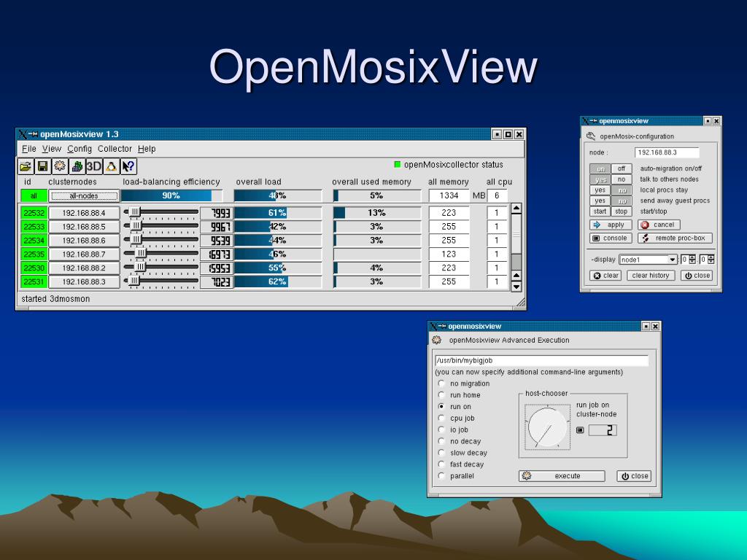Viewport: 747px width, 560px height.
Task: Select the 'no decay' radio option
Action: click(x=441, y=441)
